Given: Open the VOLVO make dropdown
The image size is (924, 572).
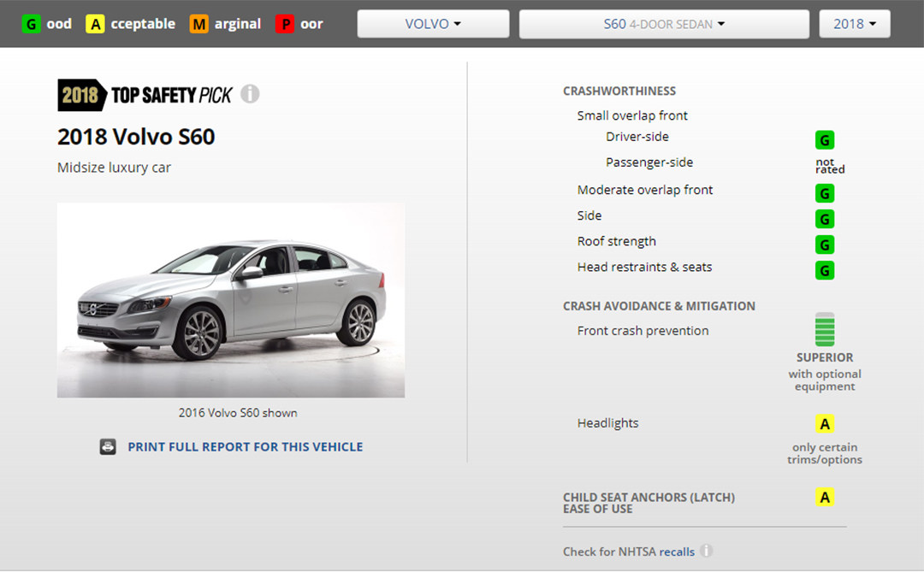Looking at the screenshot, I should click(x=433, y=24).
